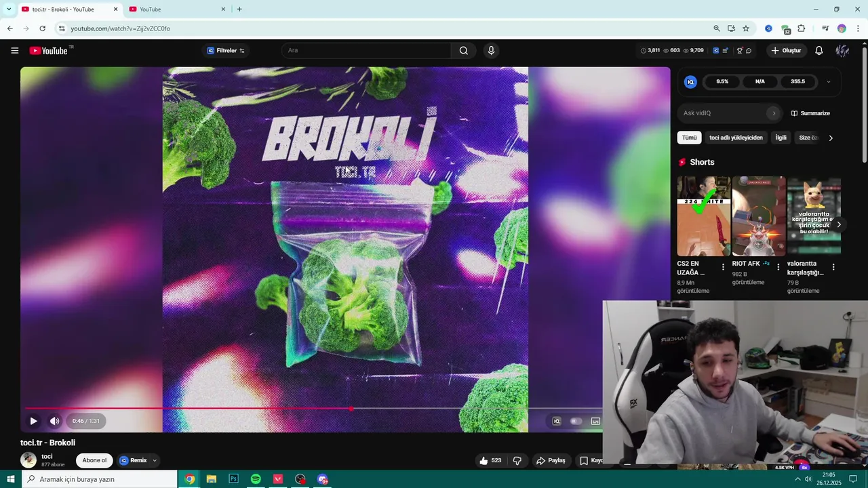Image resolution: width=868 pixels, height=488 pixels.
Task: Open Spotify from the taskbar
Action: pos(256,479)
